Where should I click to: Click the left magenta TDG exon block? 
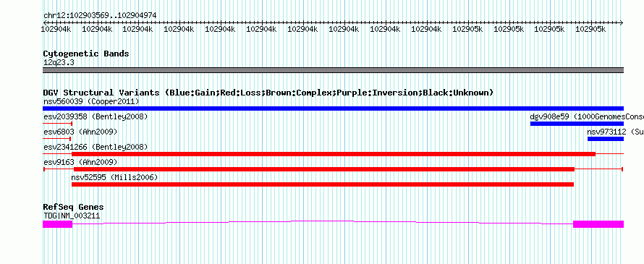pyautogui.click(x=57, y=224)
